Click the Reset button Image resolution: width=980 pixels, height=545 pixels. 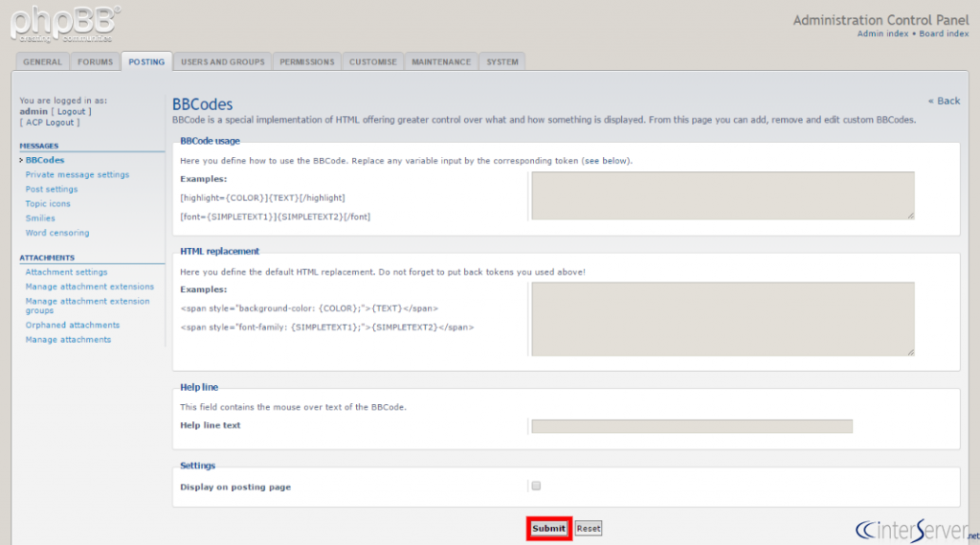pyautogui.click(x=589, y=529)
